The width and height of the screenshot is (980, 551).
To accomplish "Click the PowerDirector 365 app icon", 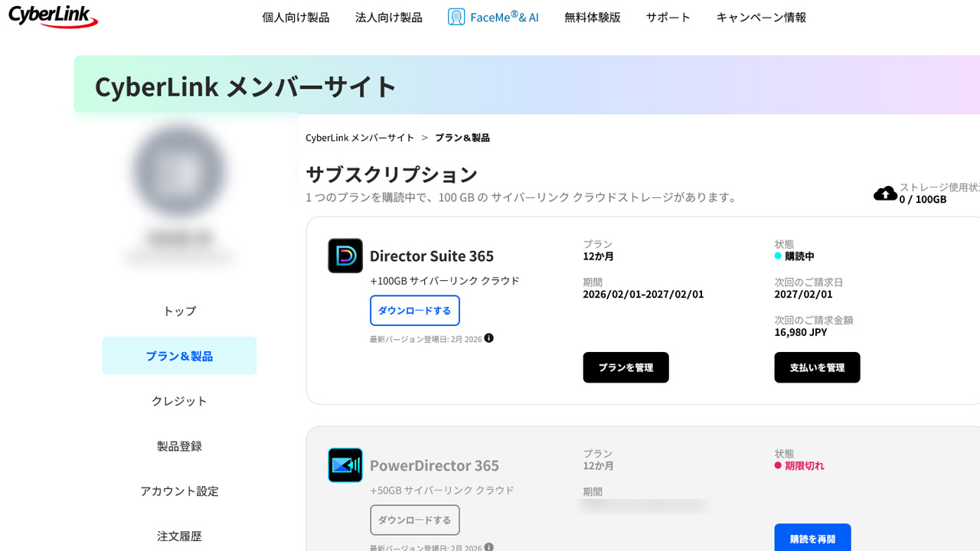I will [x=345, y=465].
